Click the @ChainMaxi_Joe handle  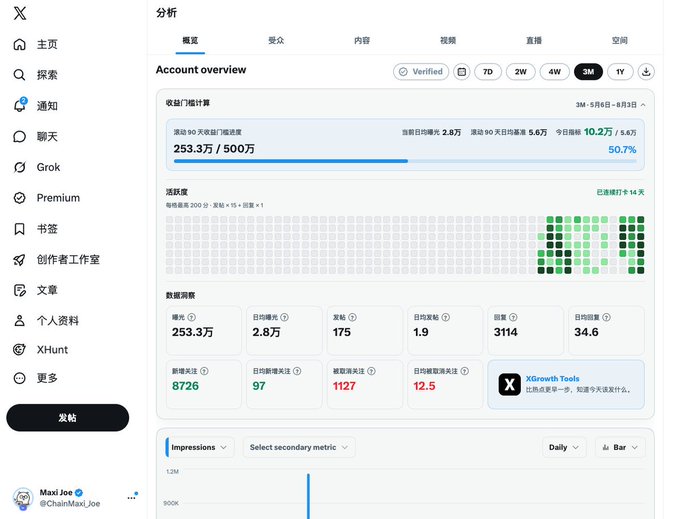point(70,503)
